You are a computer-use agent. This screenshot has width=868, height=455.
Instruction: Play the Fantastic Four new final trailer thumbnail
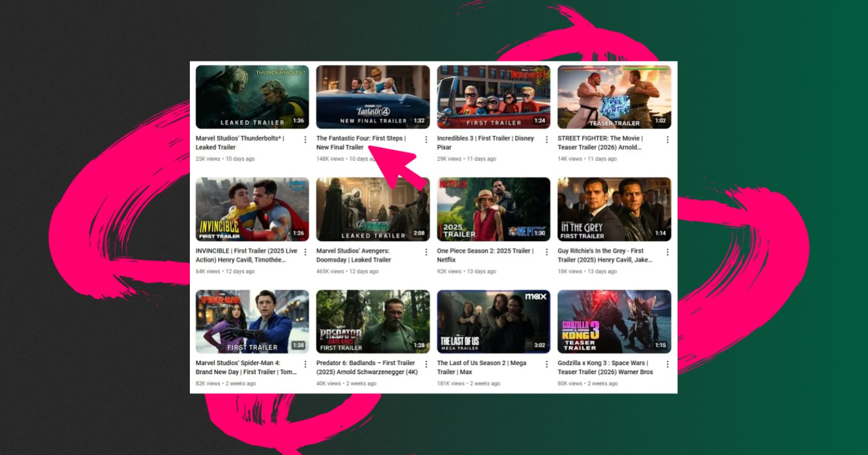373,97
